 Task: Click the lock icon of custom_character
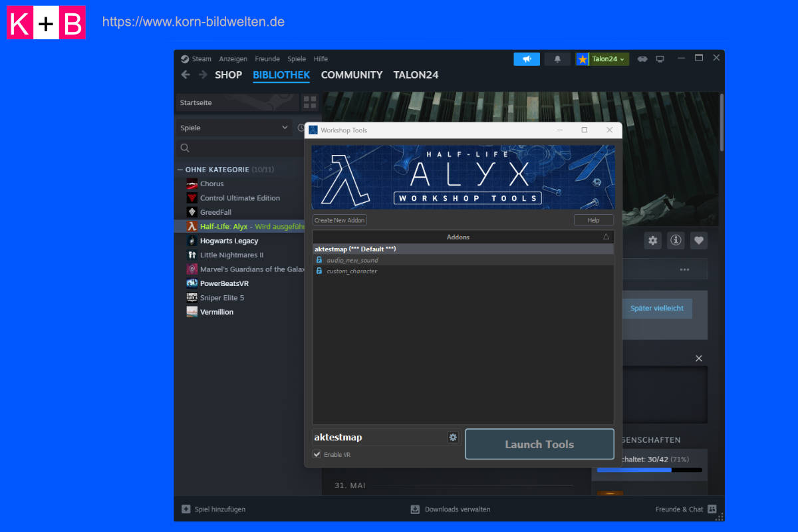319,271
